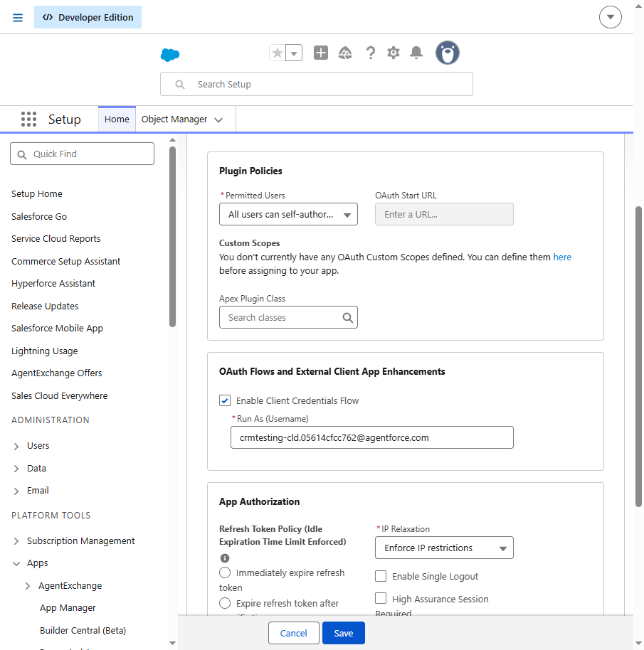Focus the Search Setup field
644x650 pixels.
317,84
